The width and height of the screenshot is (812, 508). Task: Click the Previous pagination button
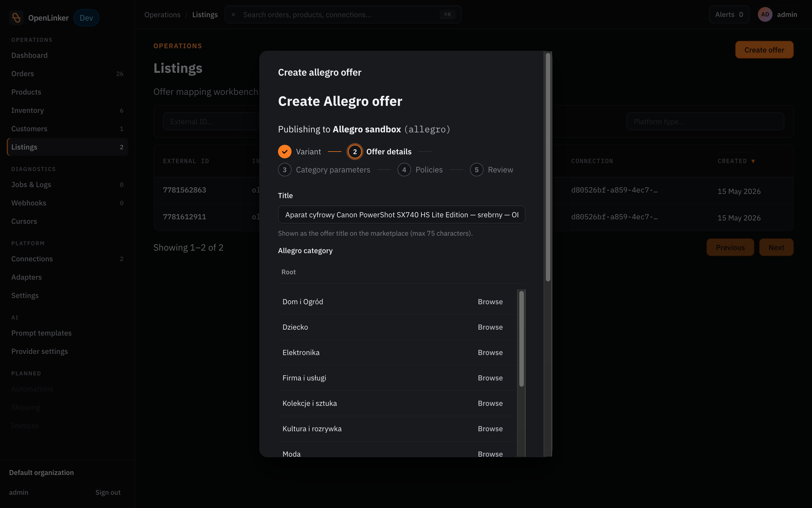tap(730, 247)
